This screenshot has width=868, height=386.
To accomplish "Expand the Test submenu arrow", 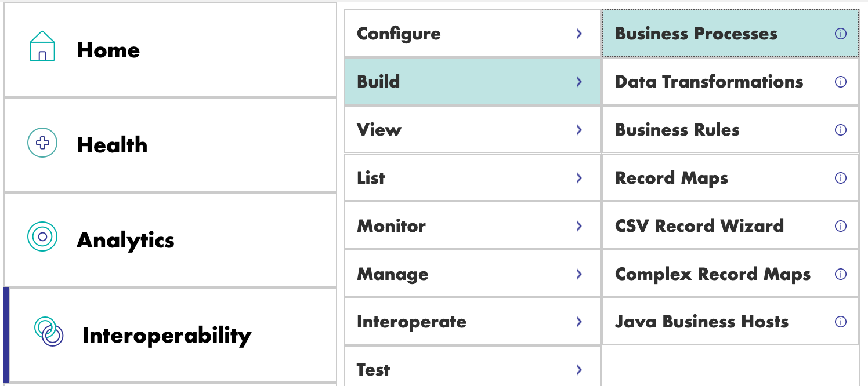I will 578,370.
